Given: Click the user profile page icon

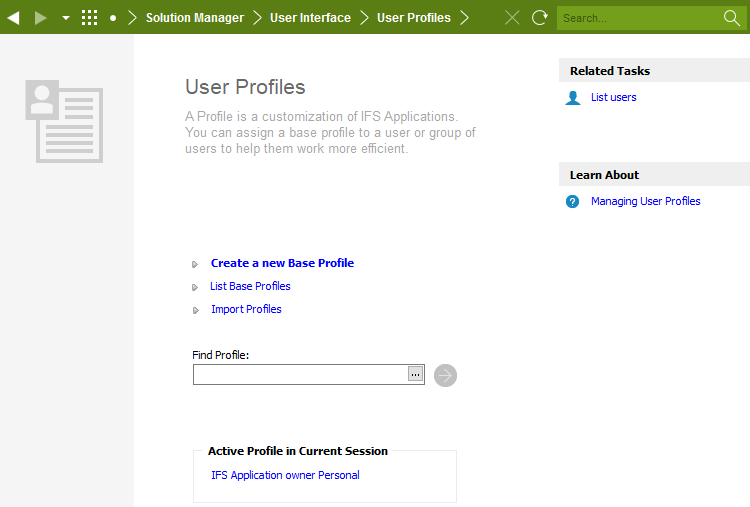Looking at the screenshot, I should [x=64, y=121].
